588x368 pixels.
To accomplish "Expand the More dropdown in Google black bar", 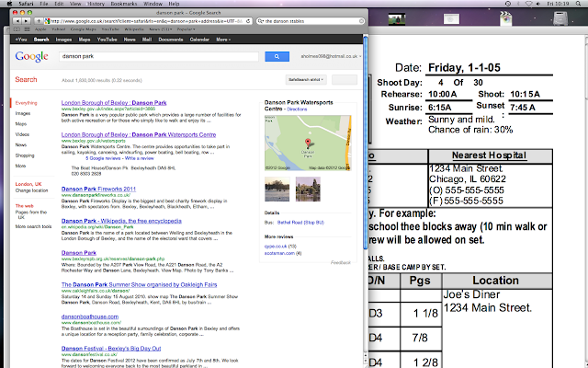I will tap(223, 40).
